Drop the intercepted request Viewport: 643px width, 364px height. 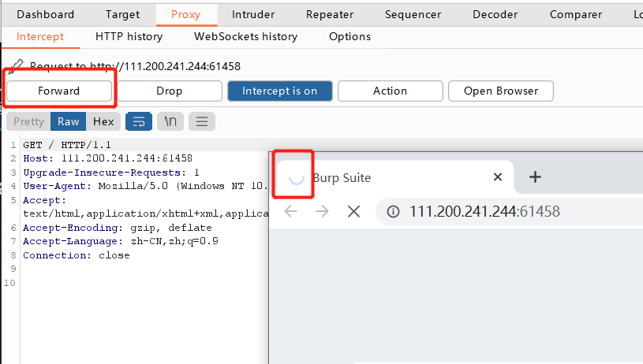coord(169,91)
